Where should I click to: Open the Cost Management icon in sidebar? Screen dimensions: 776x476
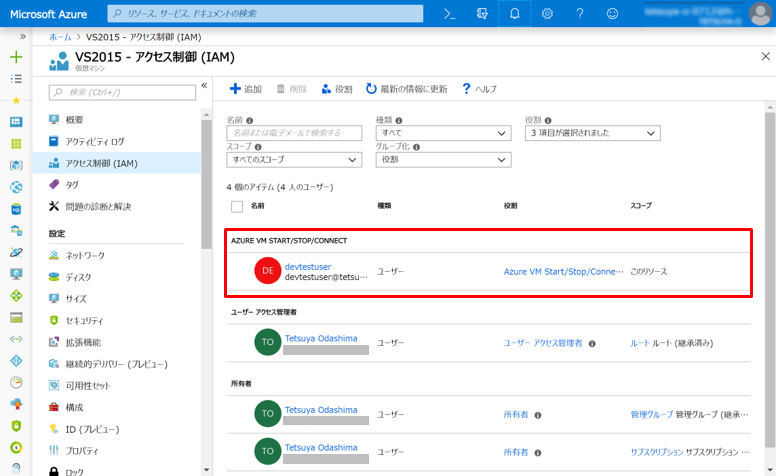(16, 447)
